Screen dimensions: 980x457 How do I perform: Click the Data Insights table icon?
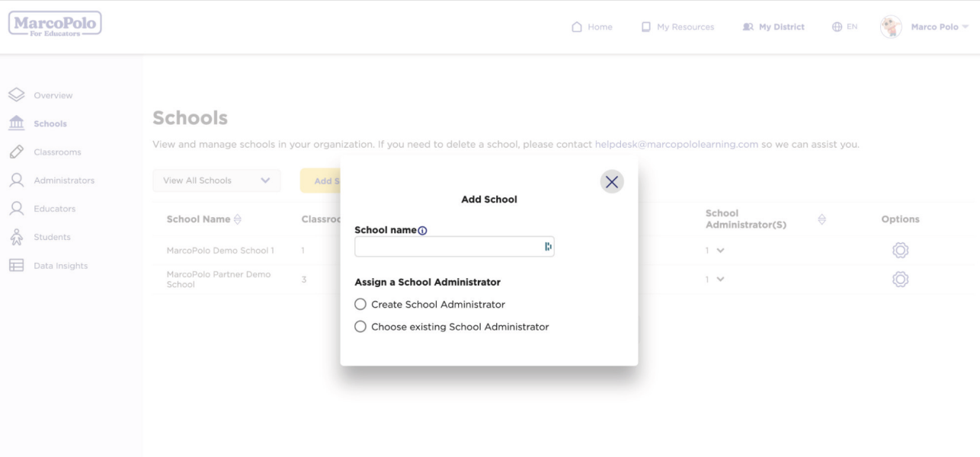click(x=16, y=266)
